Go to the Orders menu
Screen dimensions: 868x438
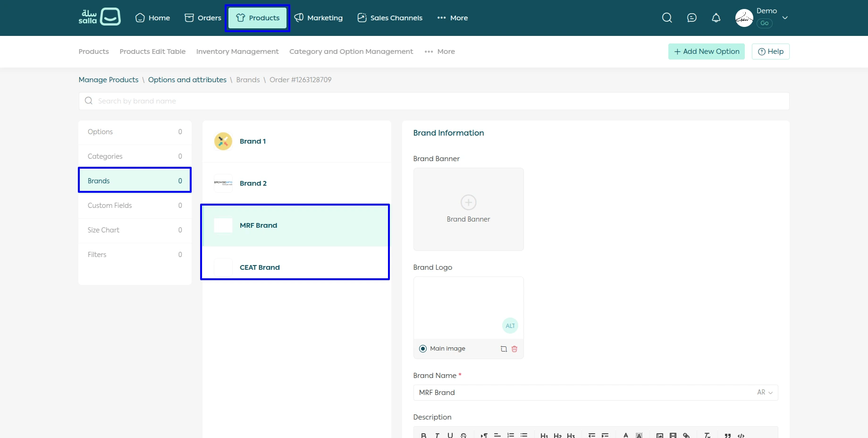coord(203,18)
